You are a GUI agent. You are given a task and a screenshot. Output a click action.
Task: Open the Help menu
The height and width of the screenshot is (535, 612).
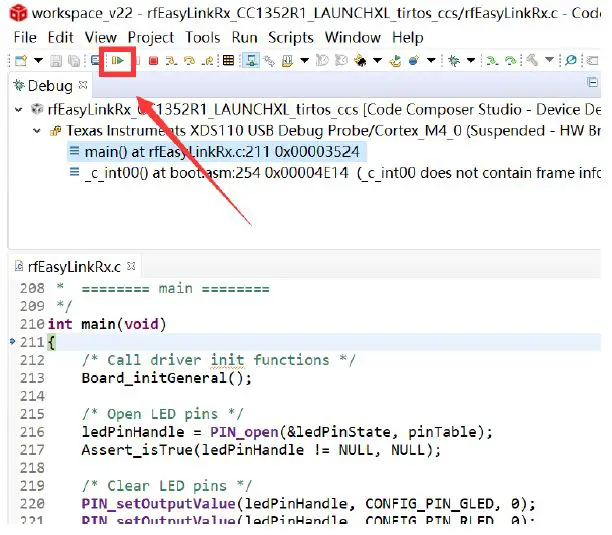(408, 37)
